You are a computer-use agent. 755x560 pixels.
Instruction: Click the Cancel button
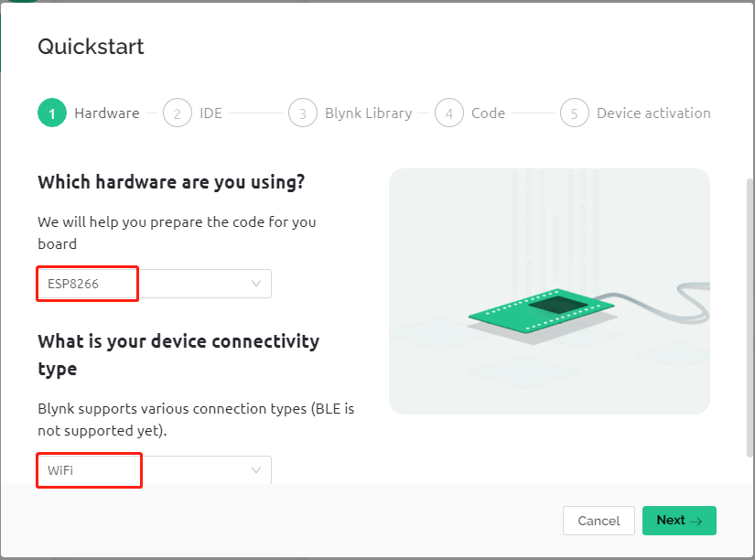tap(599, 521)
